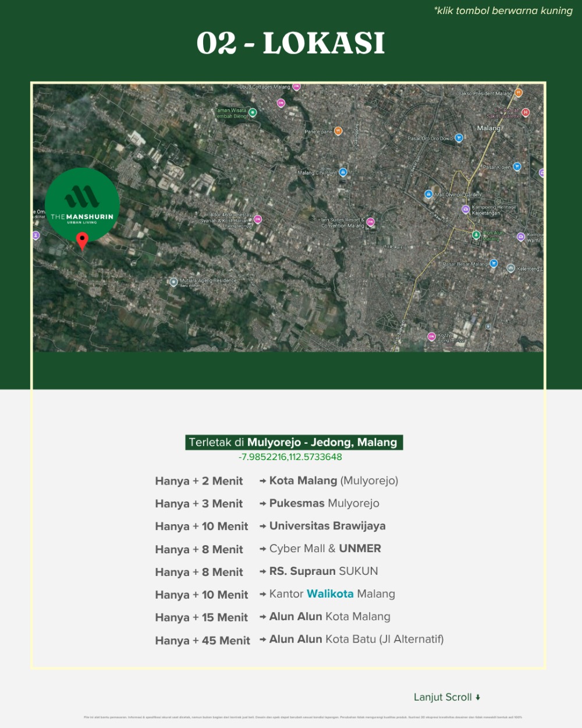Click the Pasar Oro Oro Dowo marker
Screen dimensions: 582x728
point(459,138)
